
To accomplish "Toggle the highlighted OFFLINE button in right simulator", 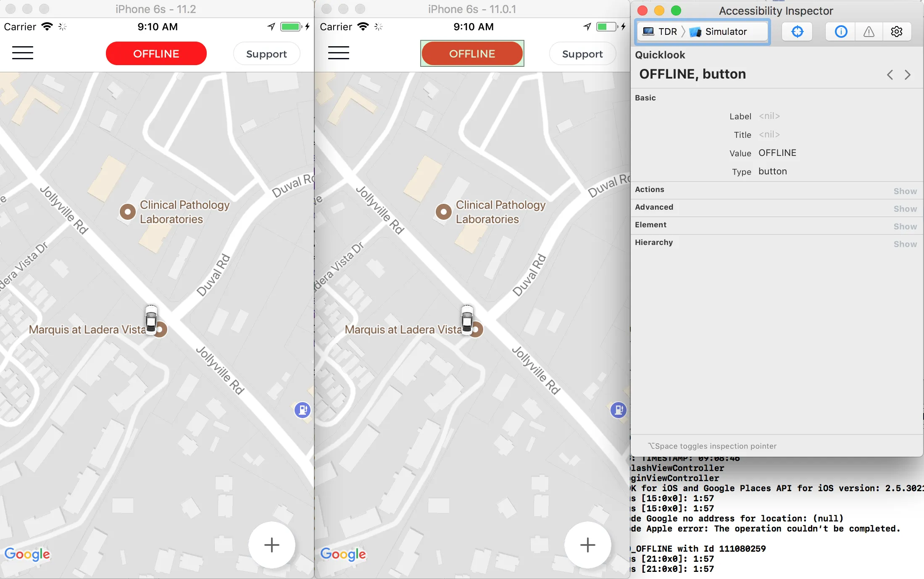I will (472, 54).
